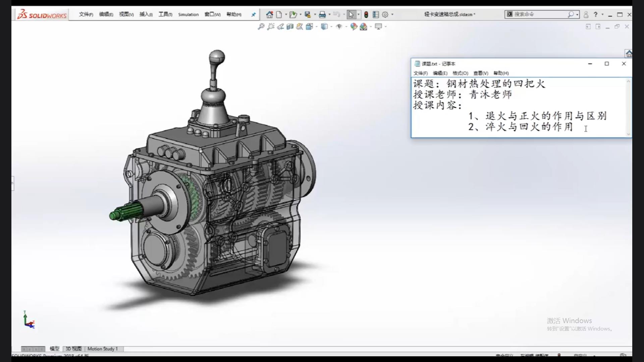Viewport: 644px width, 362px height.
Task: Minimize the Notepad window
Action: click(590, 64)
